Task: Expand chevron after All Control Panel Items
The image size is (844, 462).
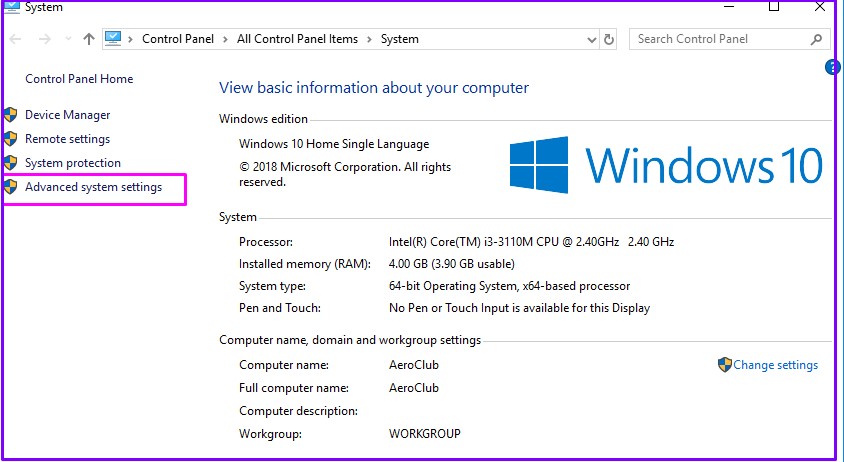Action: [x=369, y=39]
